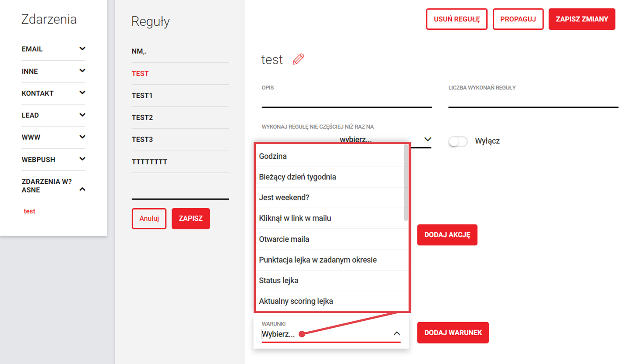Click the pencil edit icon beside test
Image resolution: width=629 pixels, height=364 pixels.
pos(298,59)
